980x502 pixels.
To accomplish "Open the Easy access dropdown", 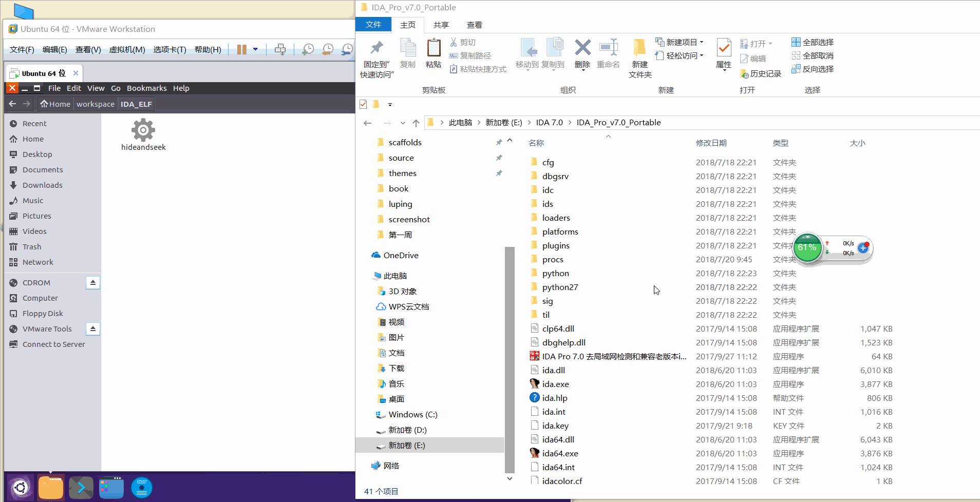I will click(x=702, y=55).
